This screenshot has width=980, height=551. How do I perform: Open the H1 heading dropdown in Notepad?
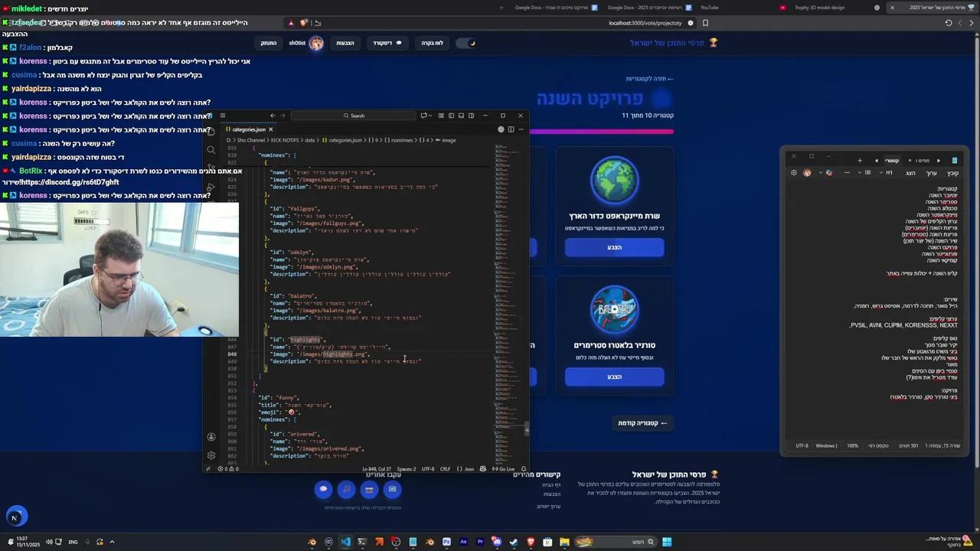click(x=887, y=173)
